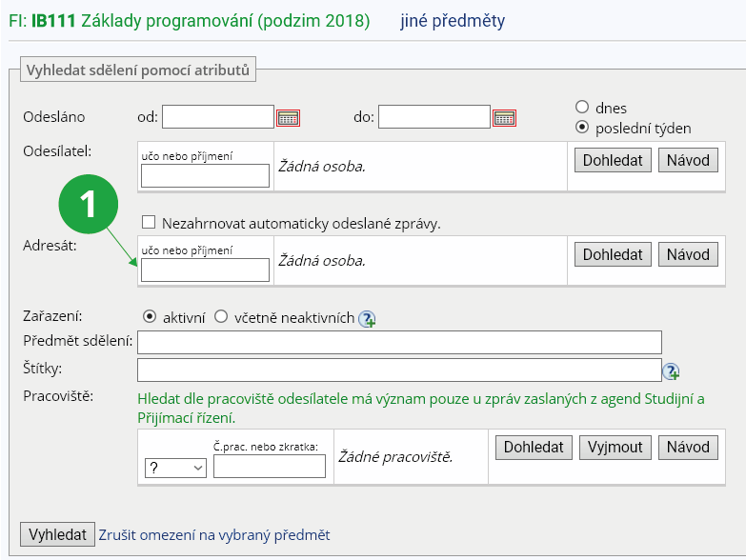Image resolution: width=746 pixels, height=560 pixels.
Task: Click help icon beside Štítky field
Action: [671, 370]
